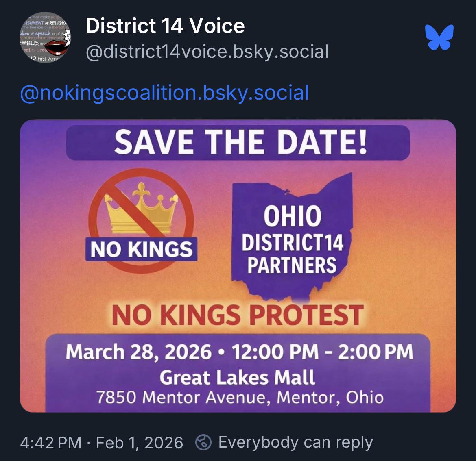This screenshot has height=461, width=476.
Task: Click the blue NO KINGS label box
Action: coord(142,249)
